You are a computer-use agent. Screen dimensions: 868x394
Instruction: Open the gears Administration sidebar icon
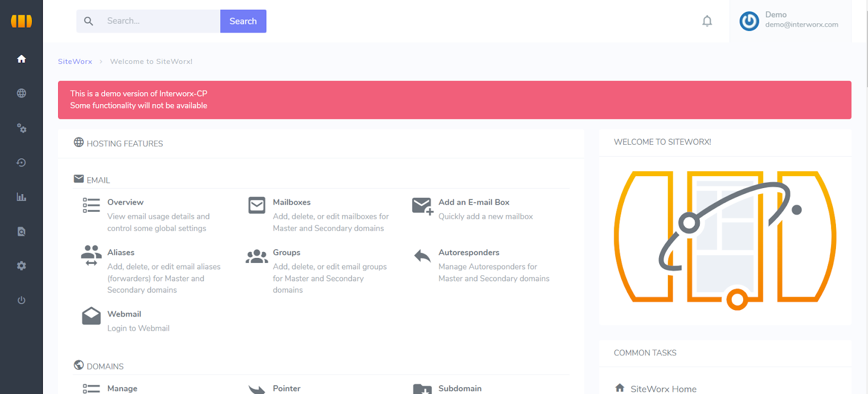[x=21, y=128]
